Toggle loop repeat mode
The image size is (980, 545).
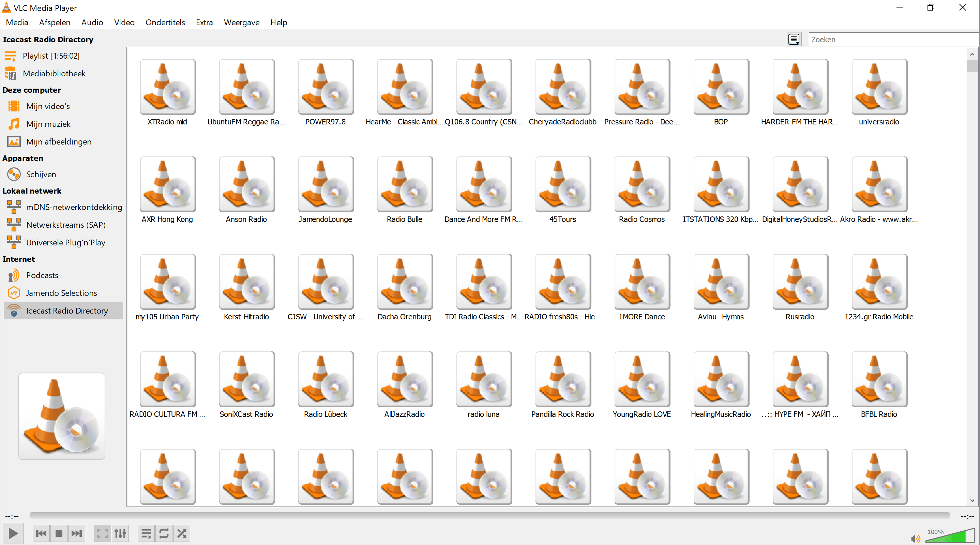click(164, 533)
